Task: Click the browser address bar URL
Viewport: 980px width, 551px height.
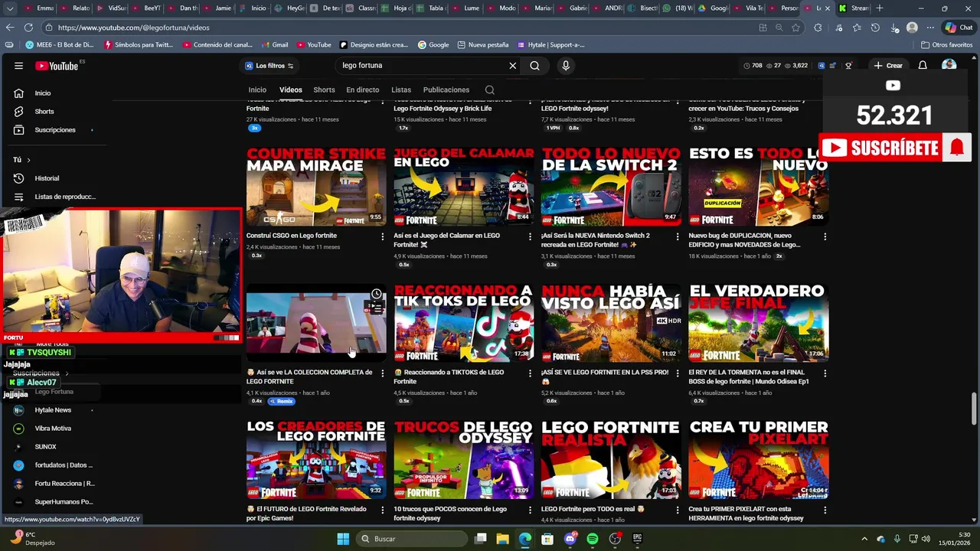Action: (133, 28)
